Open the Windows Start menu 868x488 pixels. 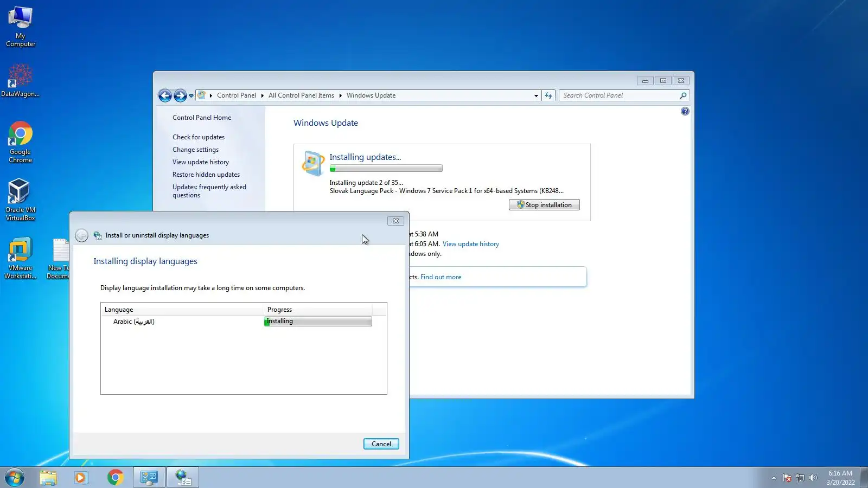pyautogui.click(x=15, y=478)
